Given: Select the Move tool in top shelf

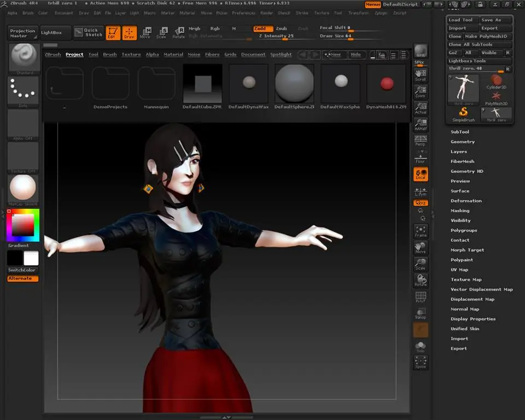Looking at the screenshot, I should (x=145, y=33).
